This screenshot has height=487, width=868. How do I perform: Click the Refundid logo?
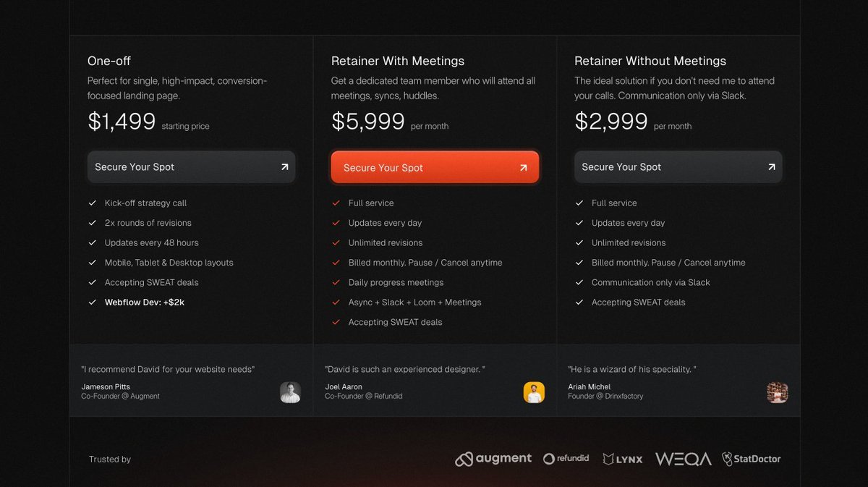(566, 459)
